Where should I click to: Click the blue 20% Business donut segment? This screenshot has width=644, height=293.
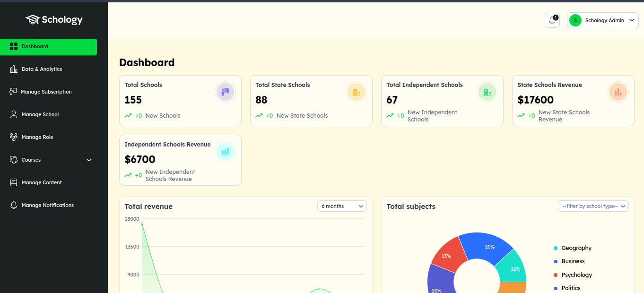pos(485,246)
